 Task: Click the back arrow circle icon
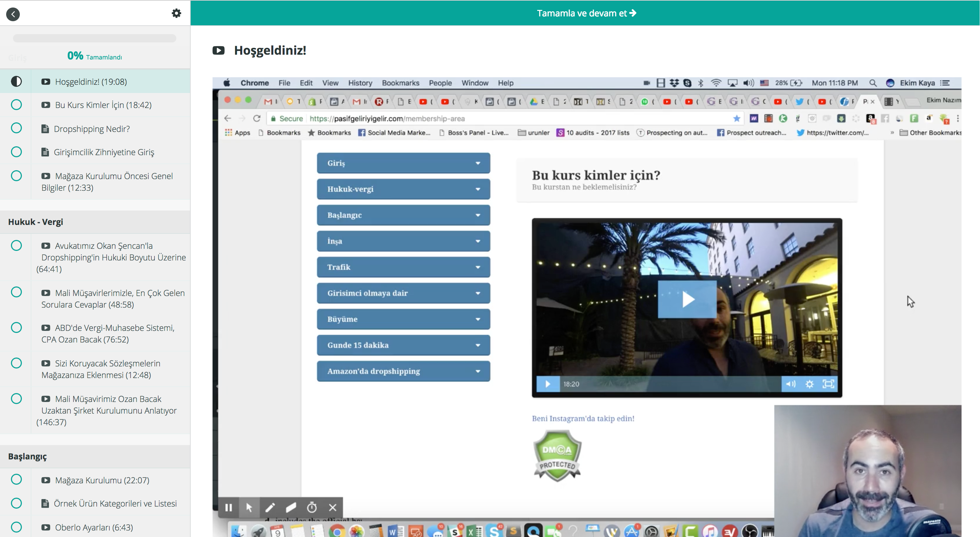(x=13, y=14)
